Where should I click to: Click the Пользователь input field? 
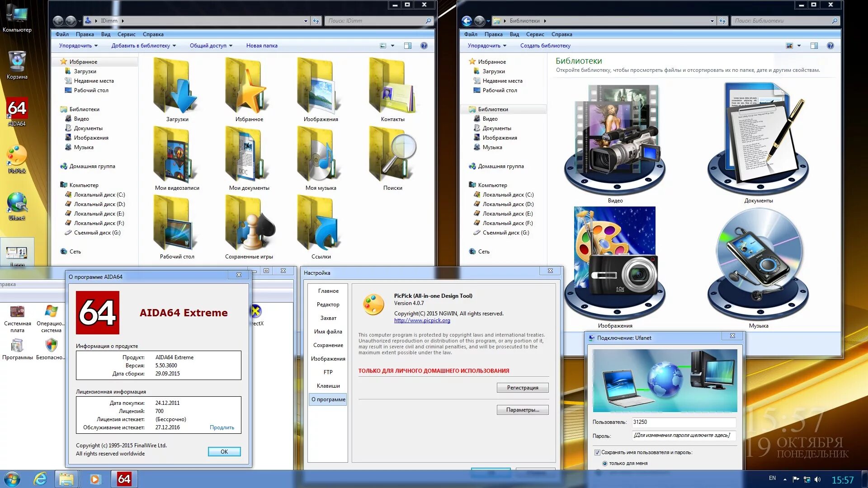[x=683, y=422]
